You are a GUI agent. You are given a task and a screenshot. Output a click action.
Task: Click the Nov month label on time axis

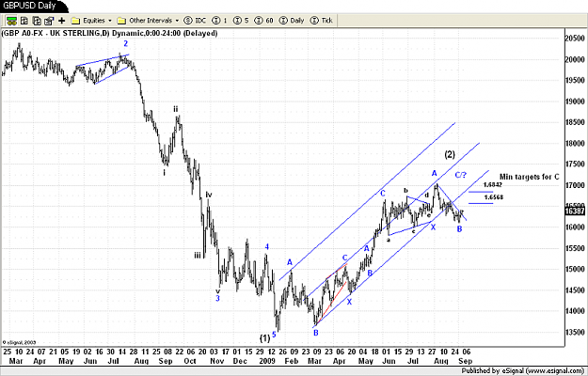pos(217,361)
